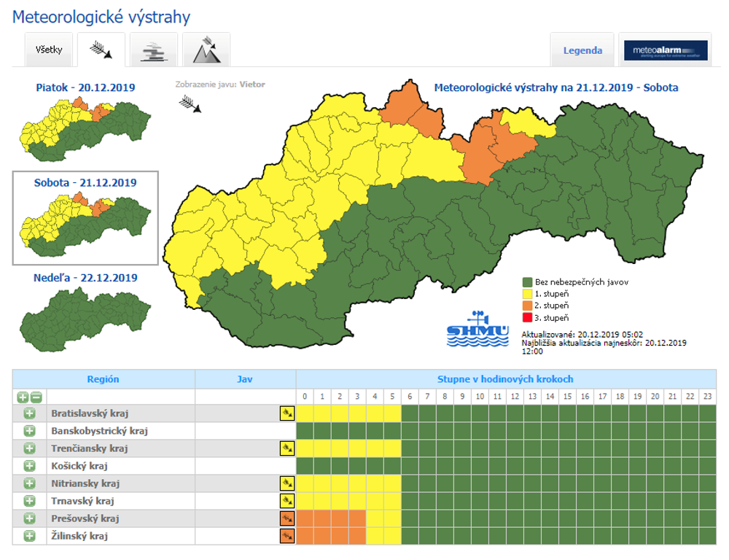Screen dimensions: 729x560
Task: Open the mountain wind warnings tab icon
Action: click(206, 50)
